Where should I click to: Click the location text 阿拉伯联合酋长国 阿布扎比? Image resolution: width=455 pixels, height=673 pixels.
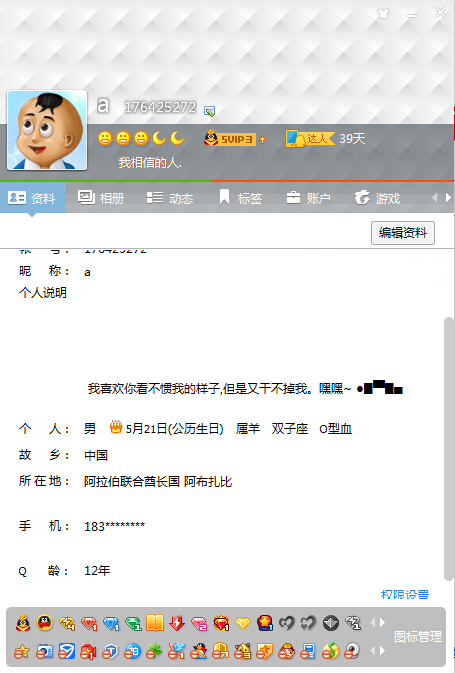(158, 482)
